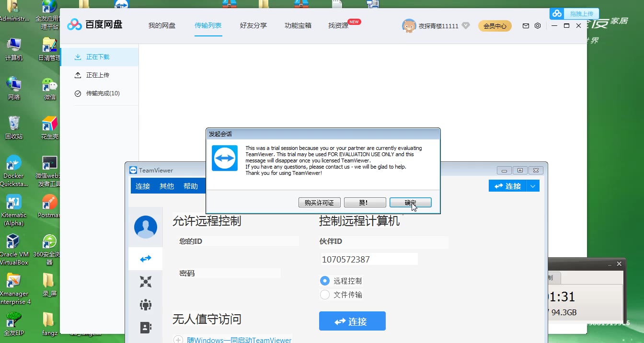Click 购买许可证 button in dialog
The image size is (644, 343).
[x=319, y=203]
